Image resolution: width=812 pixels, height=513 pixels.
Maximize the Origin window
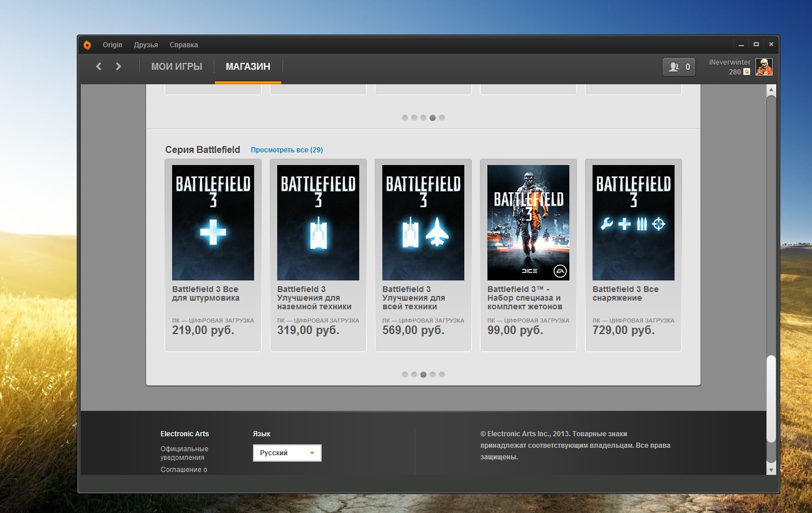[756, 44]
